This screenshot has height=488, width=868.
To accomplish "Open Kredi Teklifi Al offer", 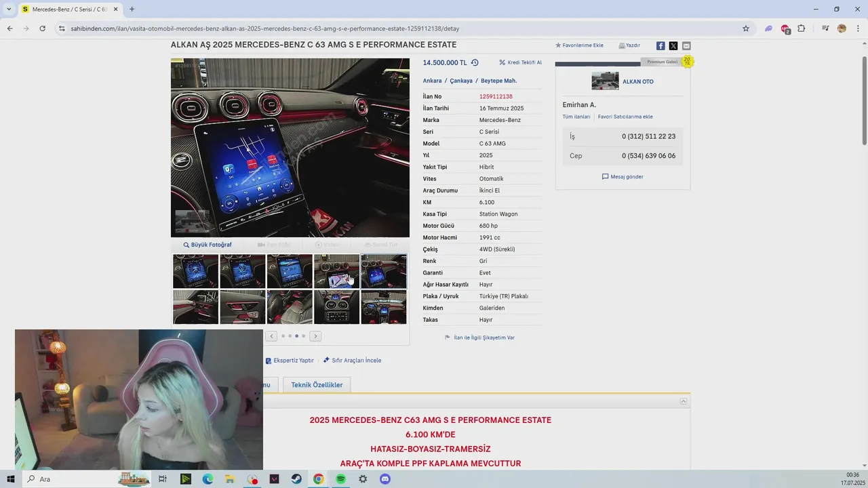I will click(520, 62).
